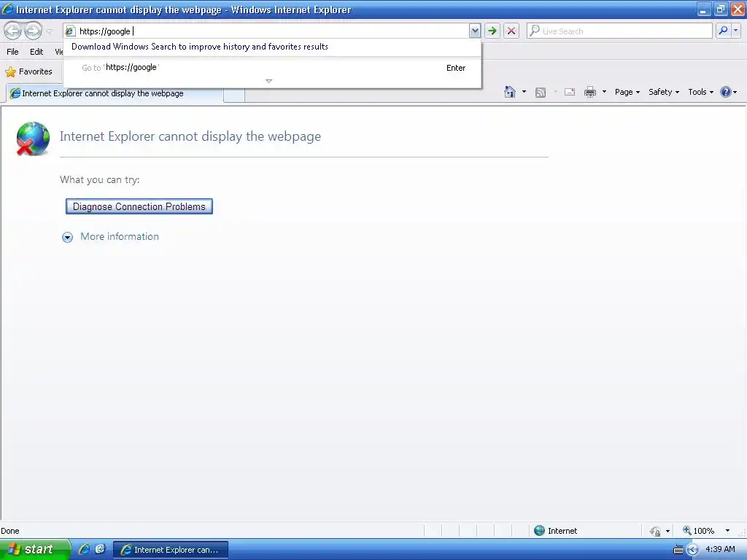Click the green Go arrow button
Screen dimensions: 747x560
tap(492, 31)
